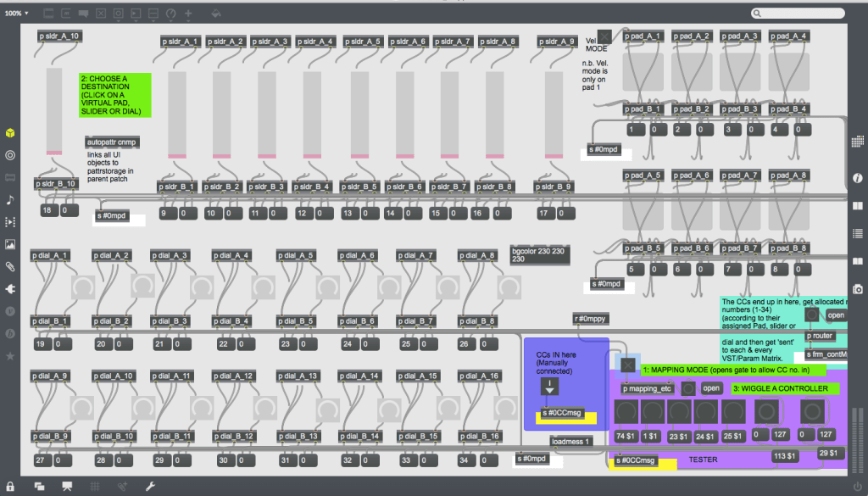Open the audio files note icon in sidebar
Viewport: 868px width, 496px height.
[10, 200]
